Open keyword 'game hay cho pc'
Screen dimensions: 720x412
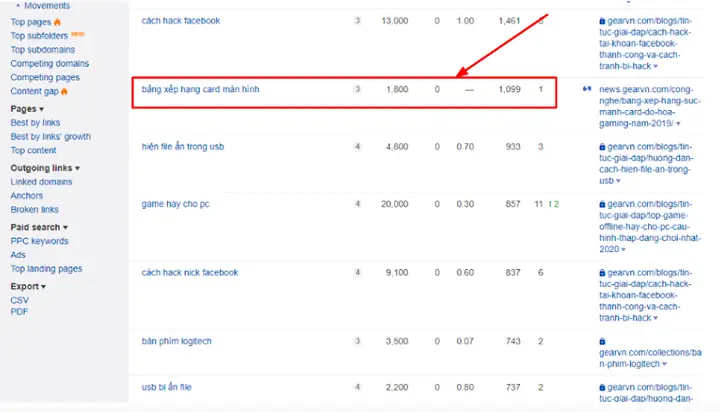pos(175,204)
